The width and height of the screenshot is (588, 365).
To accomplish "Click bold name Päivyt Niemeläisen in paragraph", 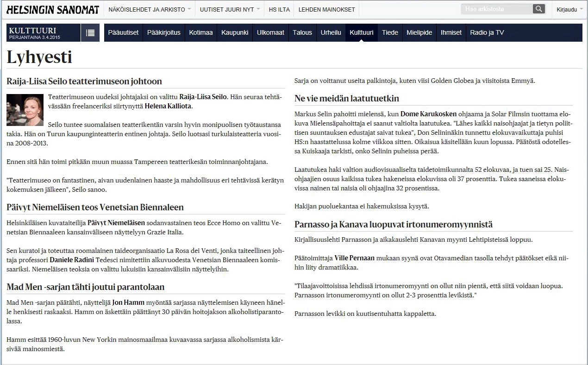I will [x=116, y=223].
